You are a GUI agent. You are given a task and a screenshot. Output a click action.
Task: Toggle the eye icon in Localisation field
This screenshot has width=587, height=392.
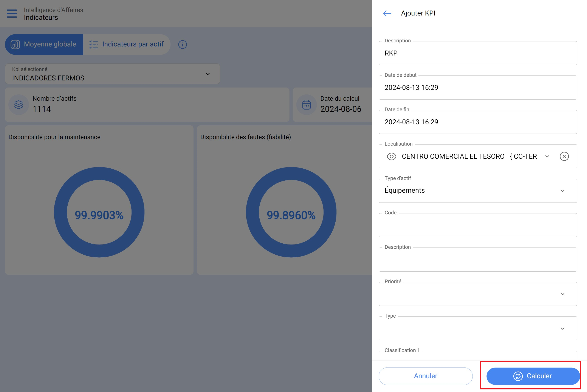(391, 157)
